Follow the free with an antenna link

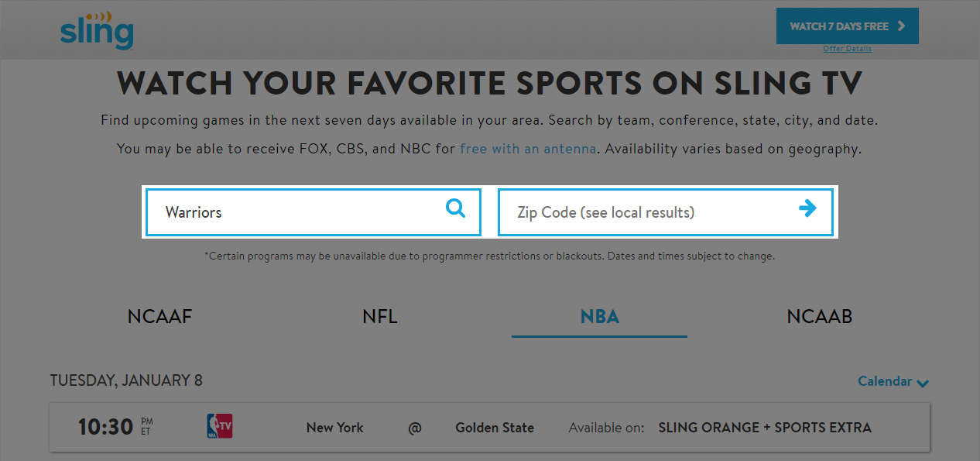528,149
